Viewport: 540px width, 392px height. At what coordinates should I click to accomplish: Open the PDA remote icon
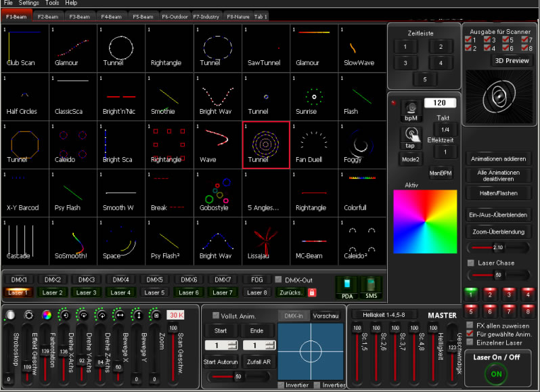347,287
